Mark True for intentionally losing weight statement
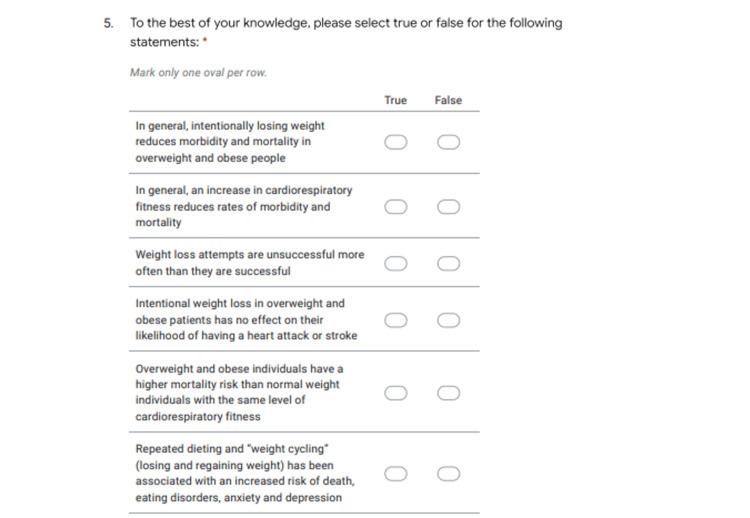 click(396, 142)
